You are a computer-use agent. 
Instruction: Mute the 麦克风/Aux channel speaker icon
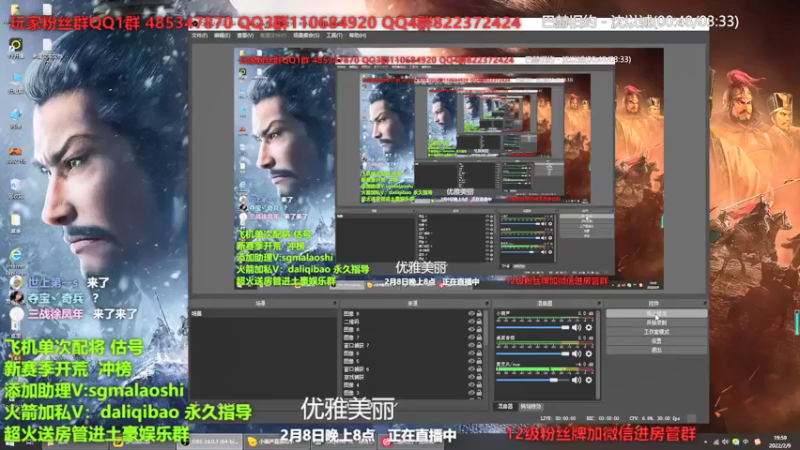(x=577, y=380)
